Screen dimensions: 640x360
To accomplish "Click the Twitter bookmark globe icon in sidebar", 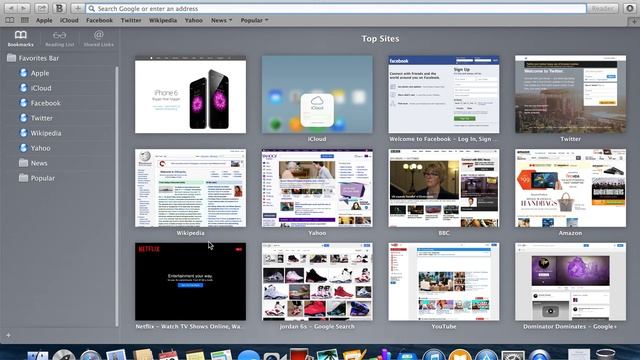I will point(24,118).
